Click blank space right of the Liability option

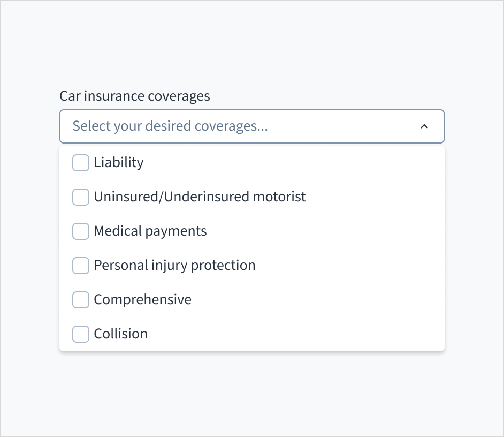point(321,163)
